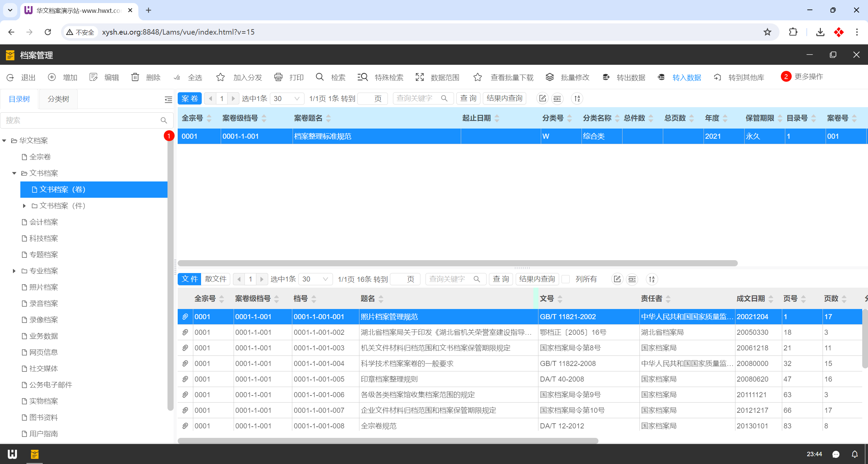The image size is (868, 464).
Task: Collapse the 文书档案 tree node
Action: [x=14, y=173]
